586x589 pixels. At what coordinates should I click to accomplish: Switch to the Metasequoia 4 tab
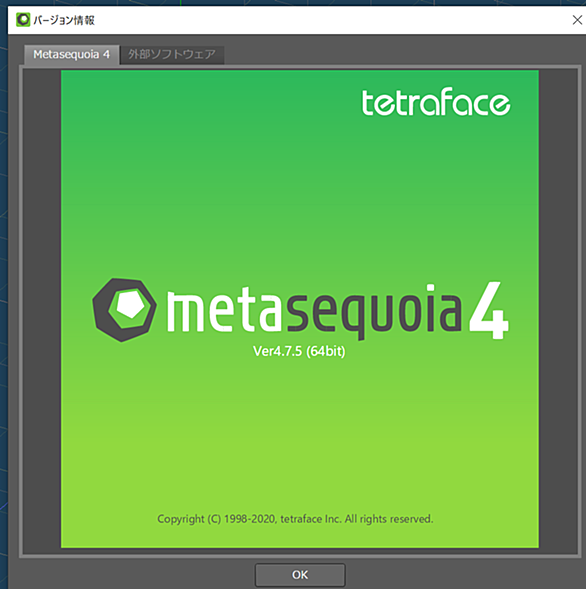(x=72, y=55)
